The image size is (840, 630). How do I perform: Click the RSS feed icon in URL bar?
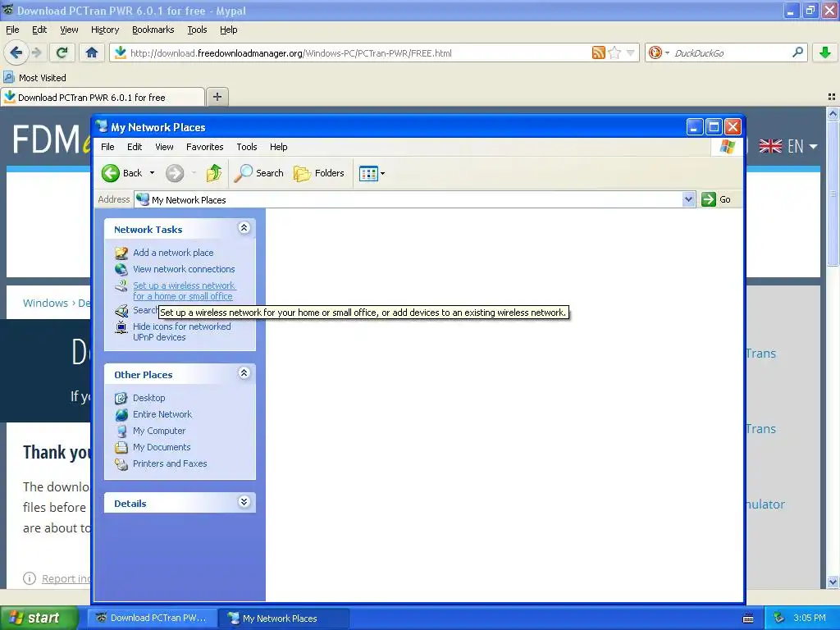pyautogui.click(x=598, y=52)
